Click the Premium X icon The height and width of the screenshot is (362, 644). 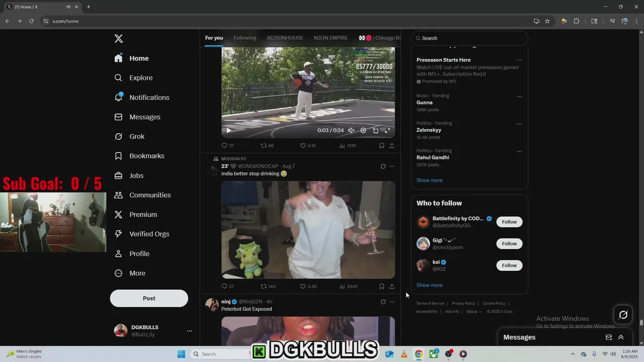click(x=118, y=215)
